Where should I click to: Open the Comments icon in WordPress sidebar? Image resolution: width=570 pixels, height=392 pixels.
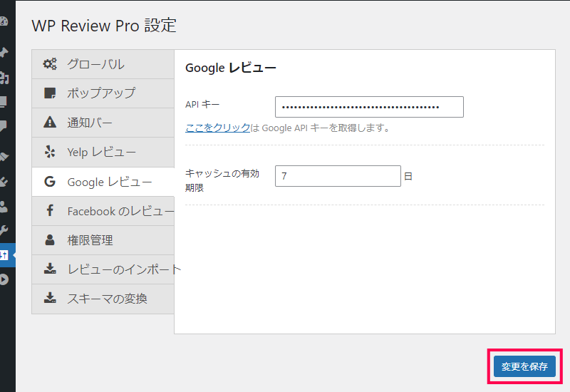(4, 126)
